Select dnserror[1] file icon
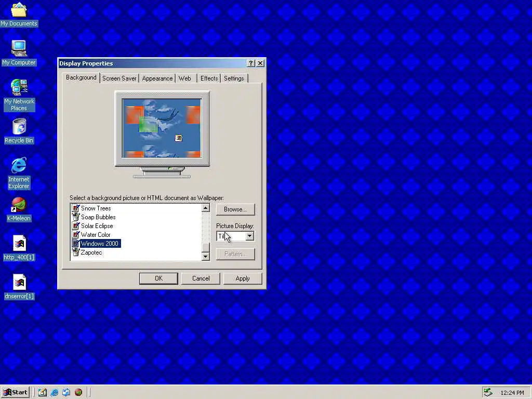The width and height of the screenshot is (532, 399). click(19, 287)
